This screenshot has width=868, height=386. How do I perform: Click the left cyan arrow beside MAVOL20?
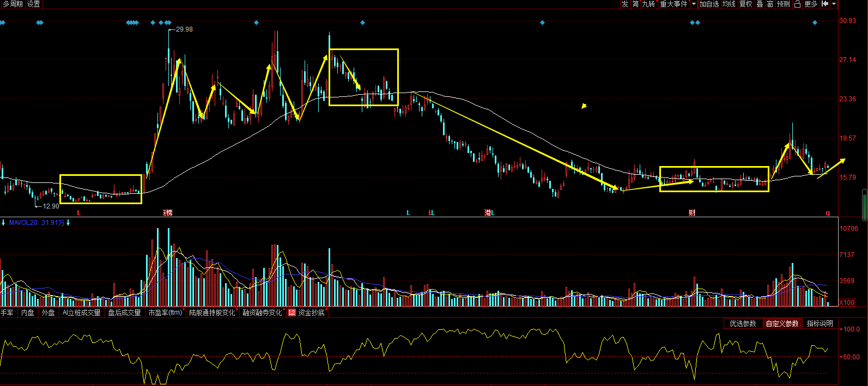click(x=3, y=223)
